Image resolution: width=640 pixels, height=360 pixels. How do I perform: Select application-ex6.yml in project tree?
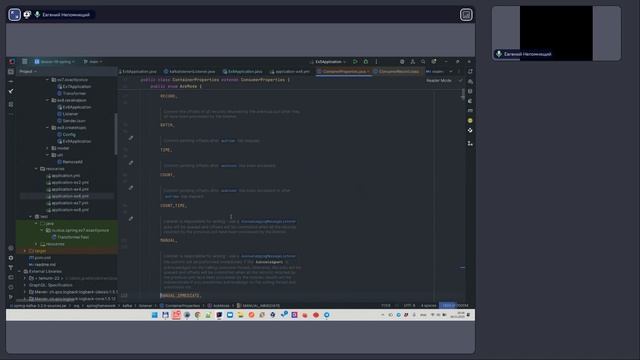click(67, 196)
